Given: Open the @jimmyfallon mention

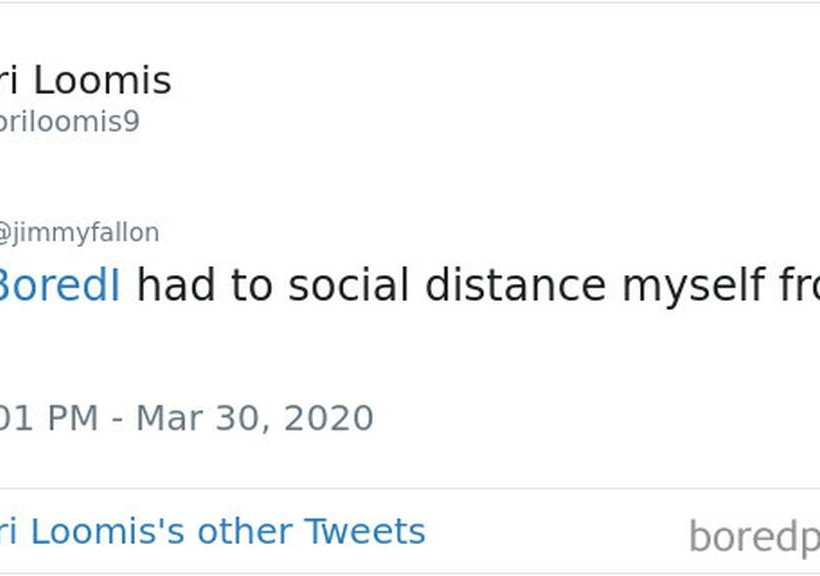Looking at the screenshot, I should [x=78, y=233].
